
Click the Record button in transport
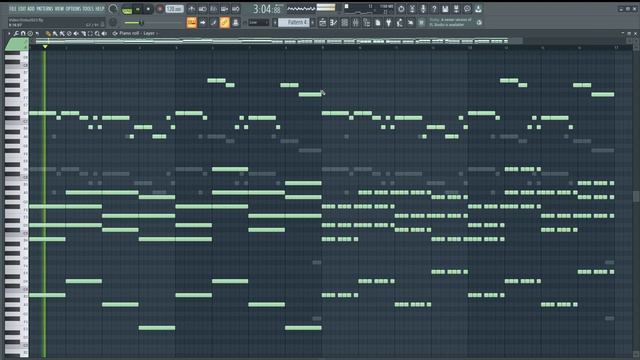tap(160, 9)
